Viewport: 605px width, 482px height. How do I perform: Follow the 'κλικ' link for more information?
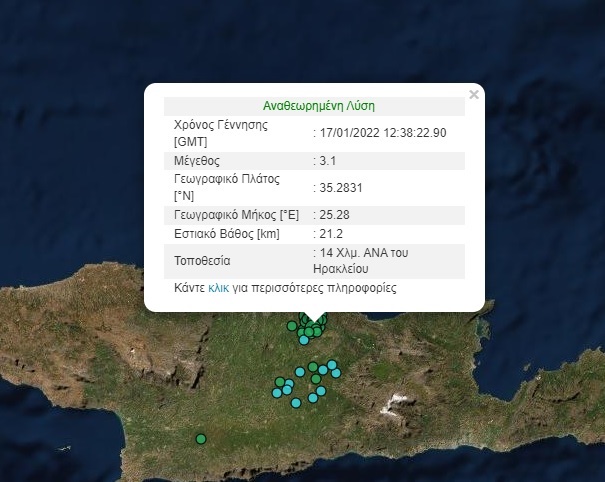[219, 288]
